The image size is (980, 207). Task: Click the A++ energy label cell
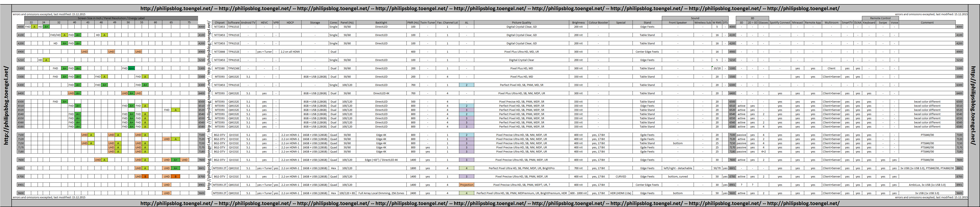point(132,68)
